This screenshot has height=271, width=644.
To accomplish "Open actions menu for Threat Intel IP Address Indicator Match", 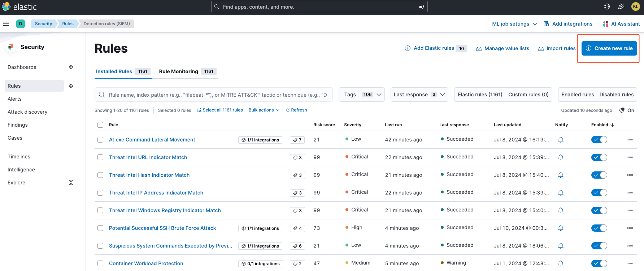I will coord(630,193).
